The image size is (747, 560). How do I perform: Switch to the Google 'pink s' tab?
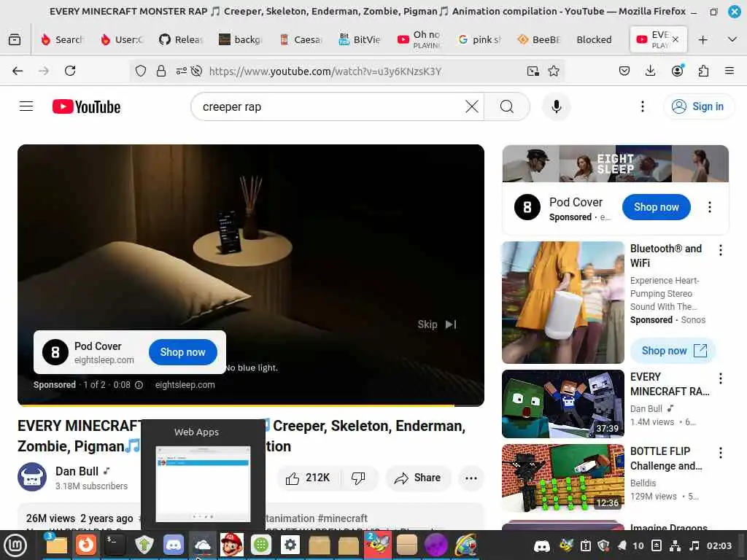[x=479, y=39]
